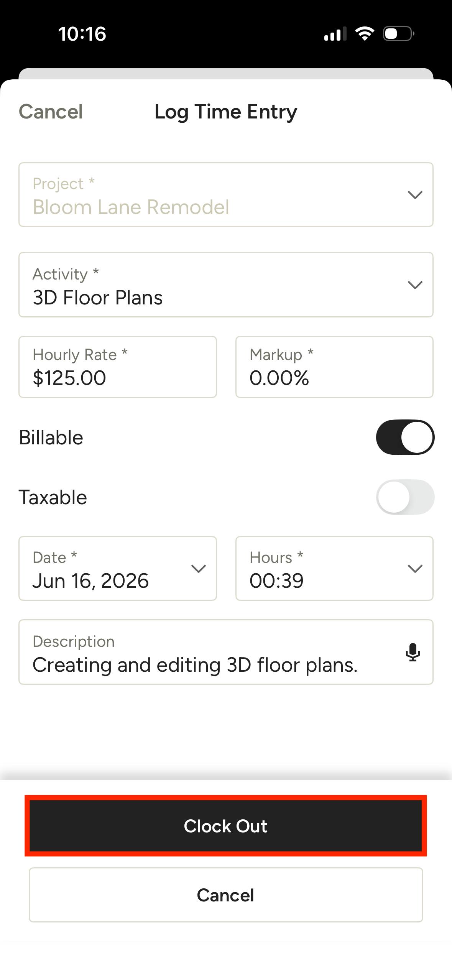Turn off the Billable switch

pos(405,437)
